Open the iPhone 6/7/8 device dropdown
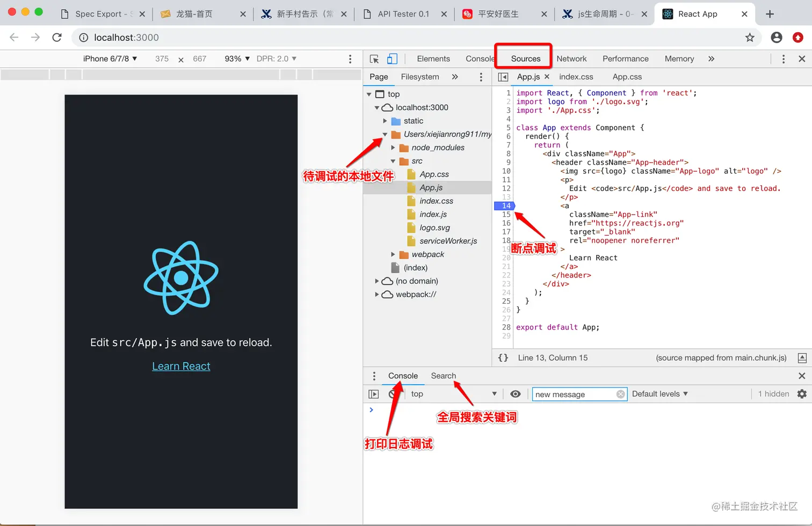 point(110,59)
